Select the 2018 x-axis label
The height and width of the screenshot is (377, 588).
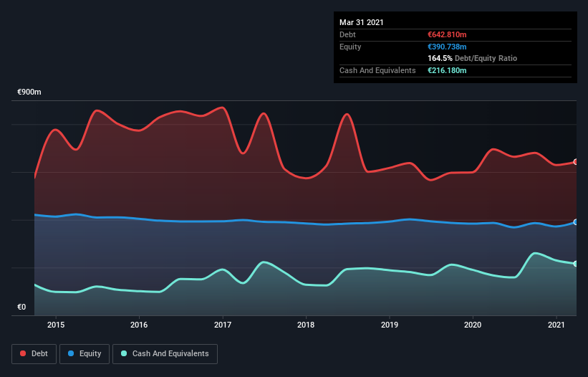click(306, 325)
